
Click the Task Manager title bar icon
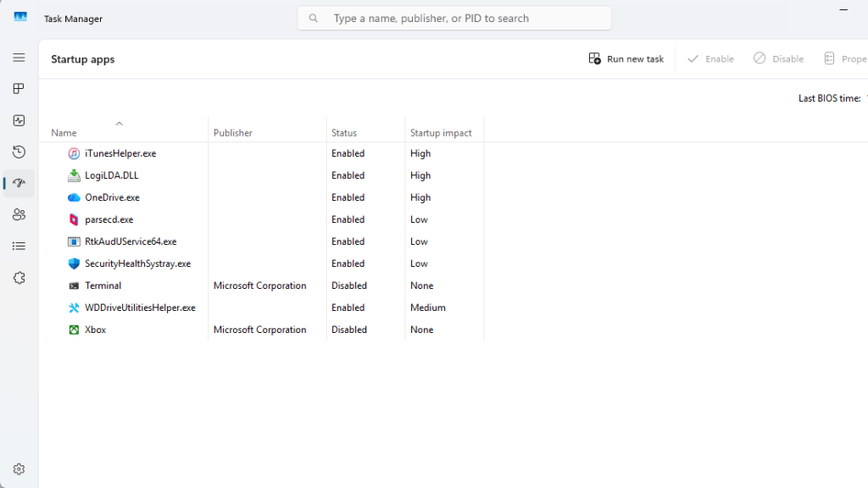19,15
